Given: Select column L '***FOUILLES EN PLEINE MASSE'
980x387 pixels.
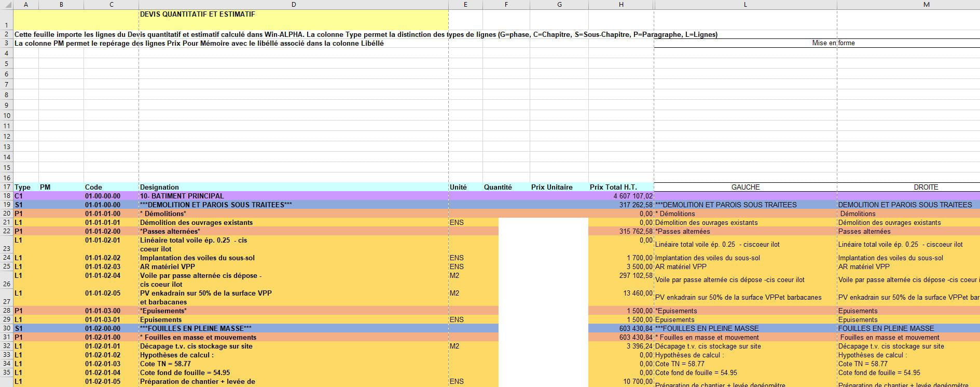Looking at the screenshot, I should pyautogui.click(x=745, y=328).
